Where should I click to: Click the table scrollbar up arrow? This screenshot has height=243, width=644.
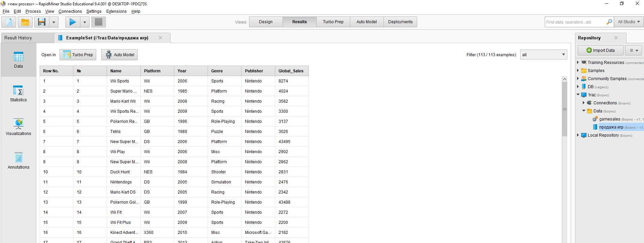click(x=565, y=79)
